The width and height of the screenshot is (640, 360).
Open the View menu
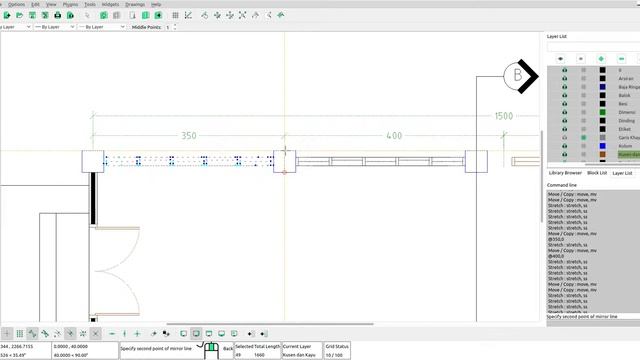click(51, 4)
